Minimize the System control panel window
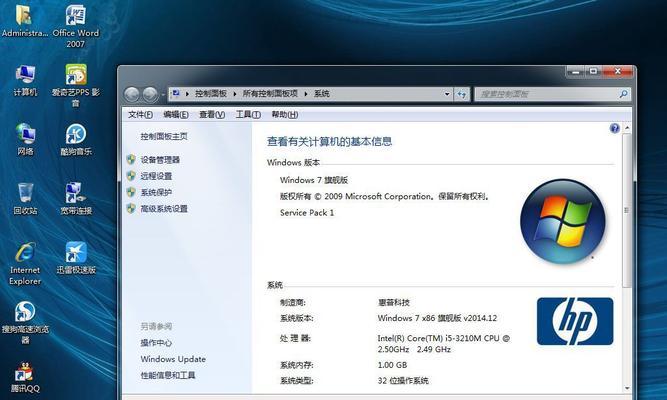Screen dimensions: 667x400 tap(576, 71)
